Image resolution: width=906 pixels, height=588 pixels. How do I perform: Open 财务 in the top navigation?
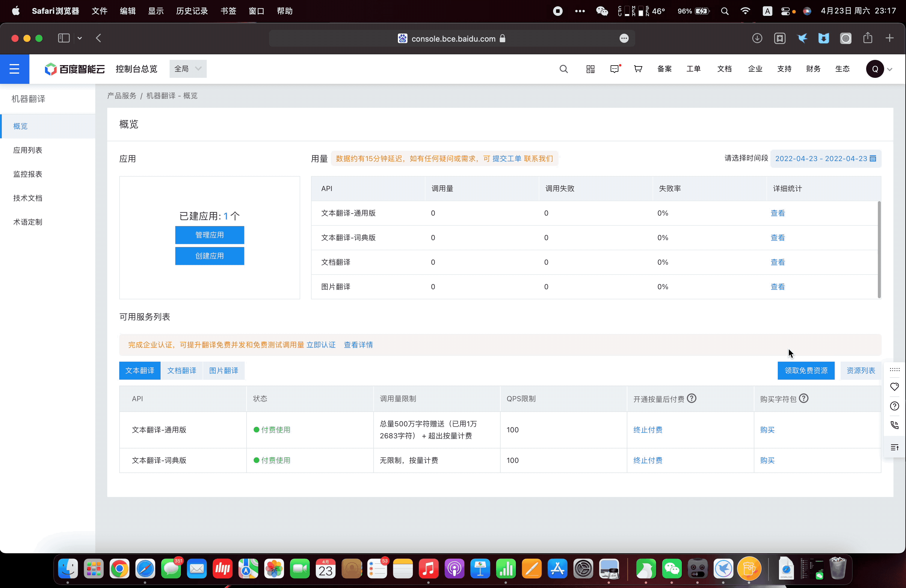tap(813, 69)
